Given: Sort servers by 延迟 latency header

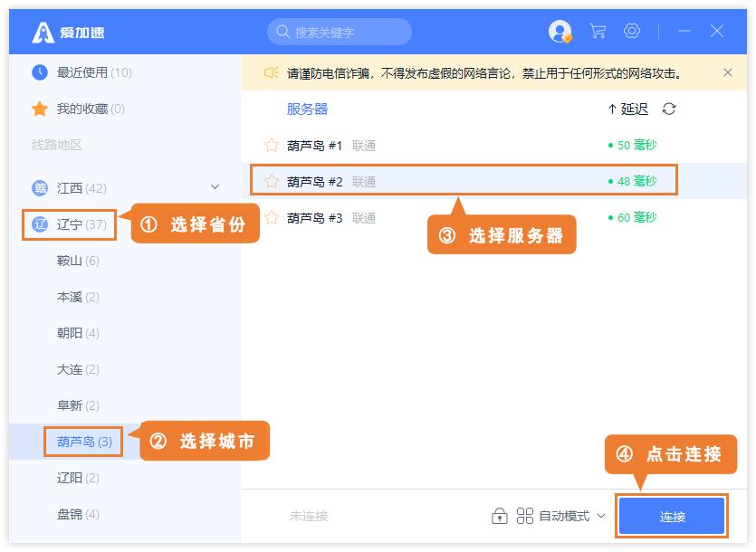Looking at the screenshot, I should coord(628,109).
